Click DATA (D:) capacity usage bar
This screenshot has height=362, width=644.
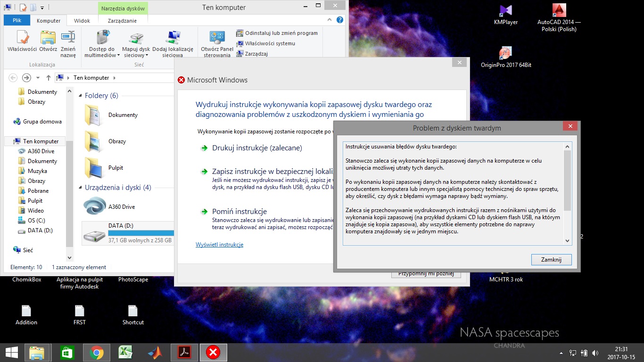(141, 233)
